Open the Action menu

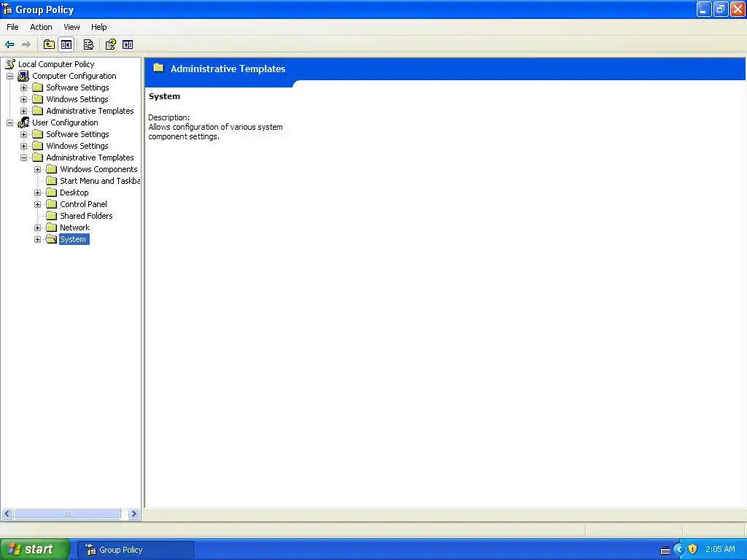pyautogui.click(x=41, y=27)
